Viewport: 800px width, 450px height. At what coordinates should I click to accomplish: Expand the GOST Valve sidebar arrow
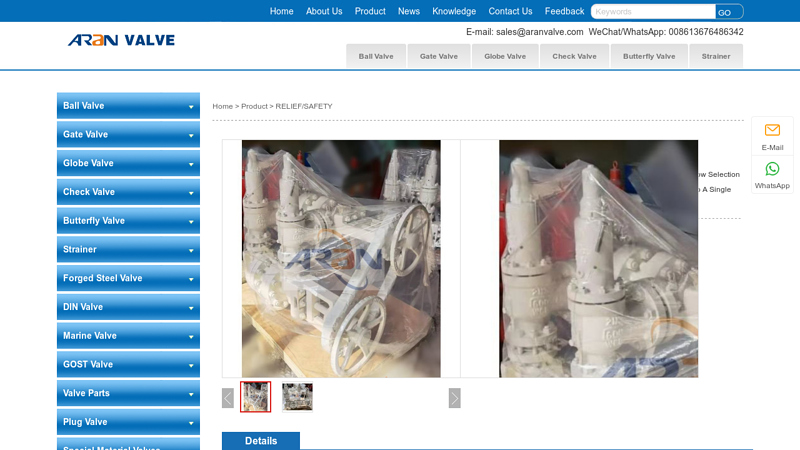pyautogui.click(x=191, y=365)
